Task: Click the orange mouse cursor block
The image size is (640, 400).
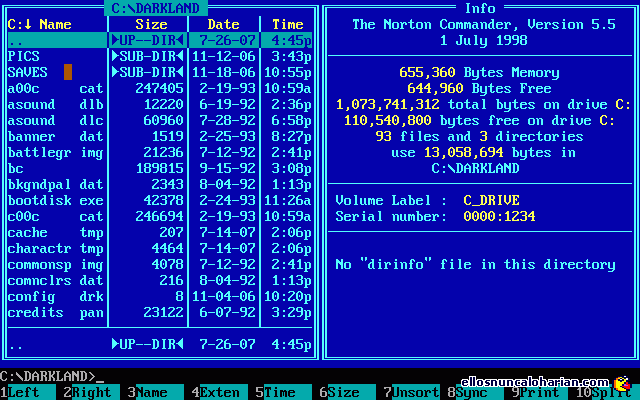Action: point(68,72)
